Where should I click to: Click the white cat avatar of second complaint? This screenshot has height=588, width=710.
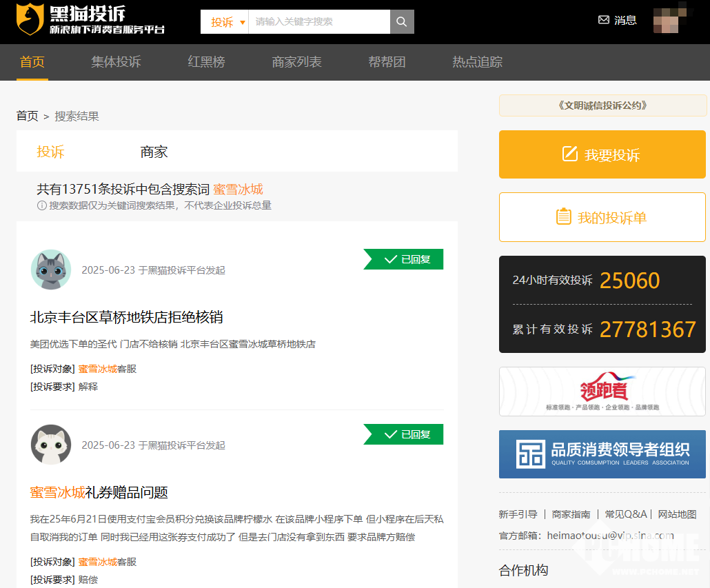coord(51,445)
